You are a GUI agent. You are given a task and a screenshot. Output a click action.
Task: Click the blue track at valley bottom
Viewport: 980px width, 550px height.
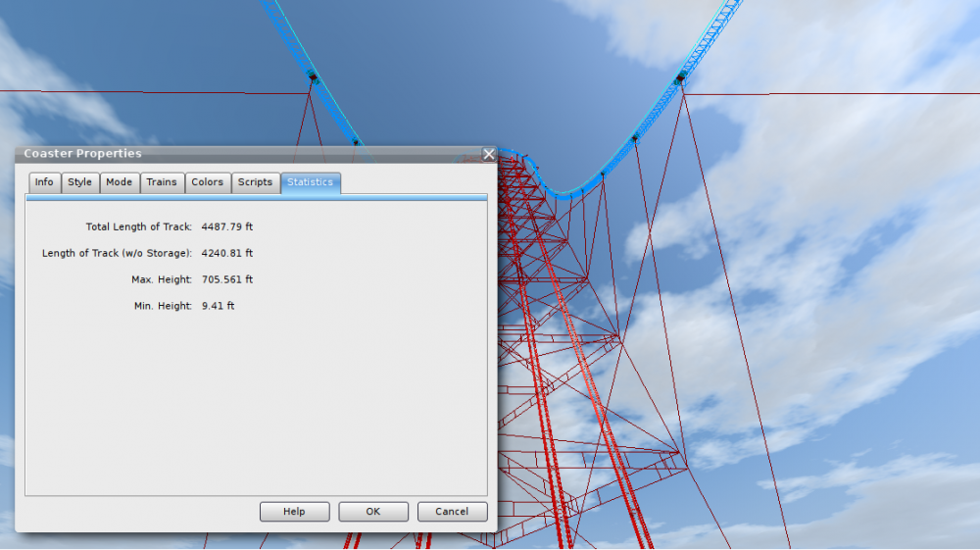coord(566,194)
